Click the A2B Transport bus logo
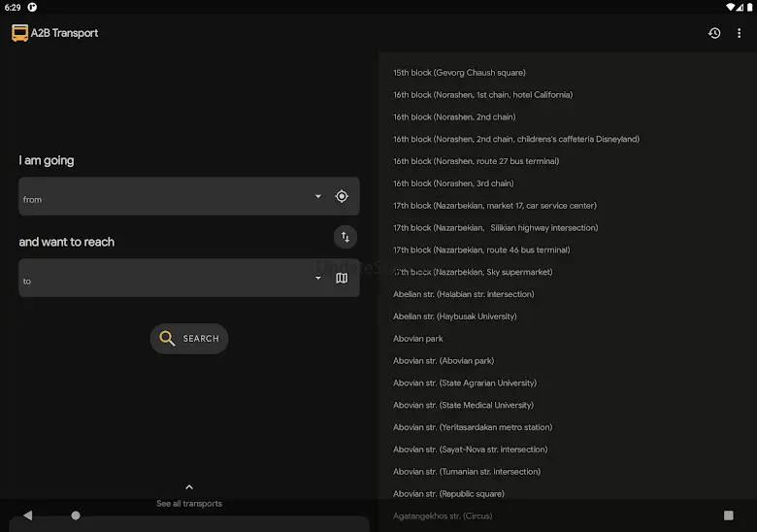Screen dimensions: 757x532 (19, 33)
